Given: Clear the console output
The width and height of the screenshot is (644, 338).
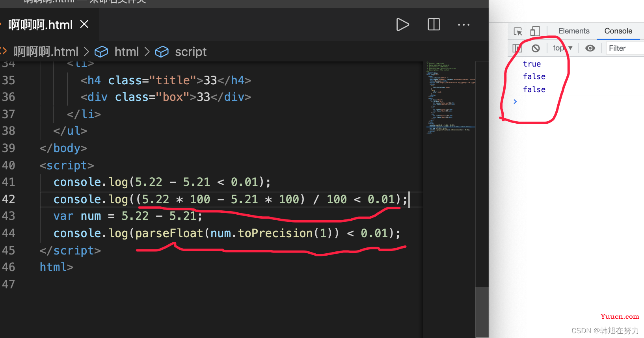Looking at the screenshot, I should pos(536,48).
